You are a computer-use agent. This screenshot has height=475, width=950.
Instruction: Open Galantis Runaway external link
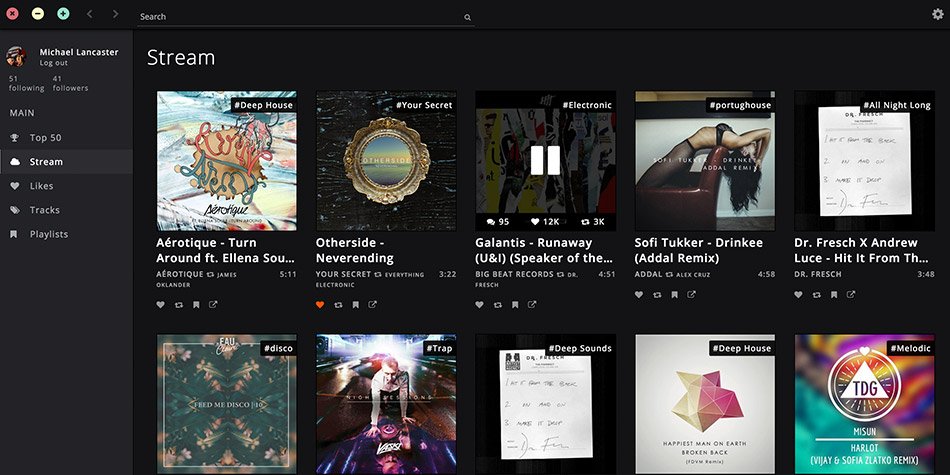coord(532,305)
